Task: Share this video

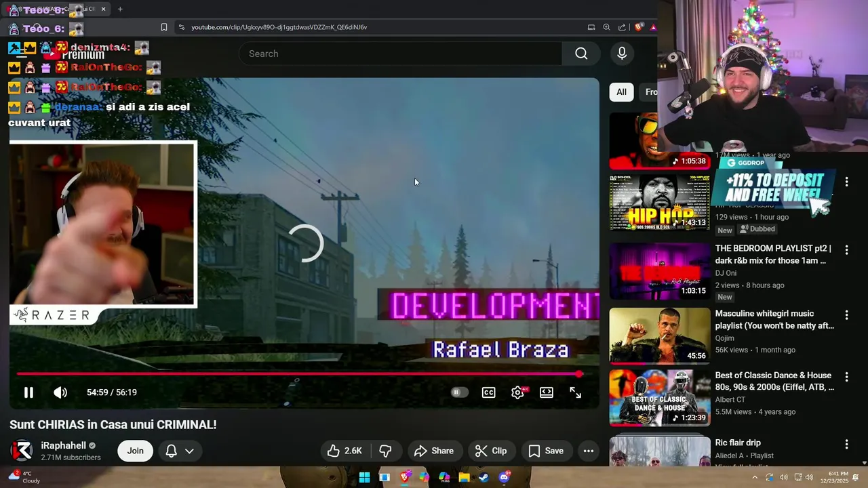Action: pyautogui.click(x=434, y=451)
